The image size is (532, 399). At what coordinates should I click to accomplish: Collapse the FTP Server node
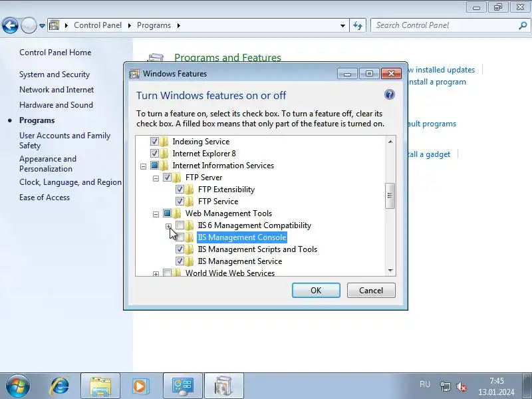tap(156, 178)
